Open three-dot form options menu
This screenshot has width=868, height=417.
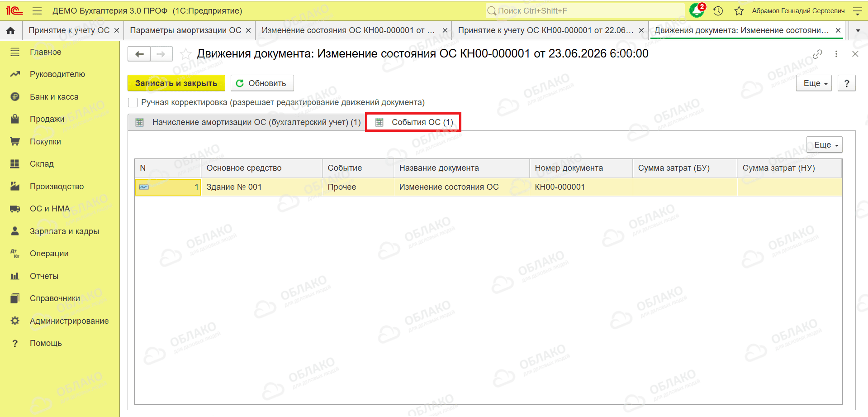[x=836, y=54]
